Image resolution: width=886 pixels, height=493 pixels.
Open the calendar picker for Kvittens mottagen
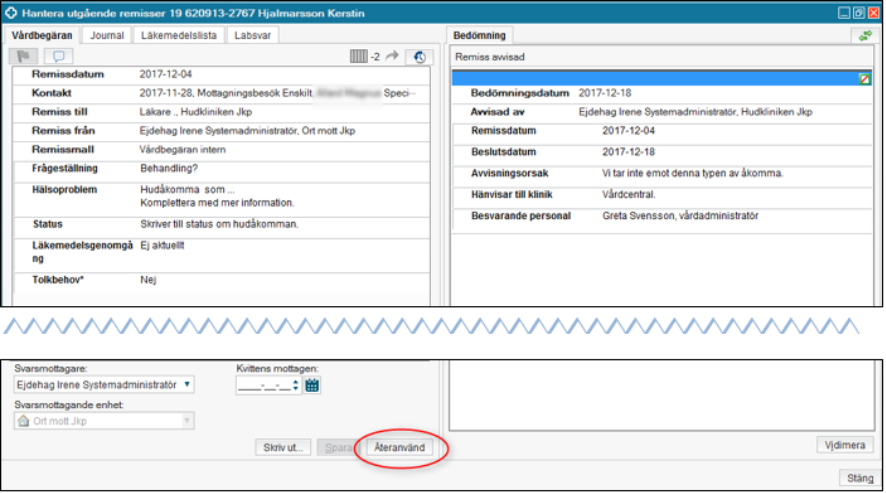tap(311, 384)
